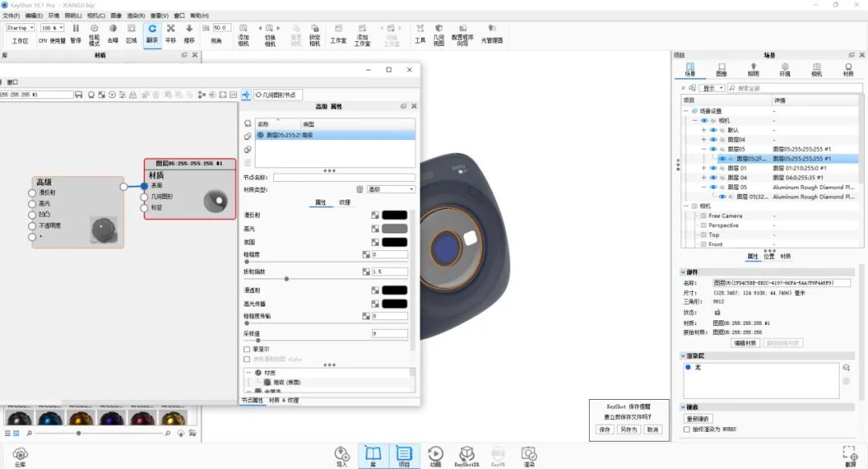Screen dimensions: 868x469
Task: Open the 显示 dropdown in scene panel
Action: pos(713,88)
